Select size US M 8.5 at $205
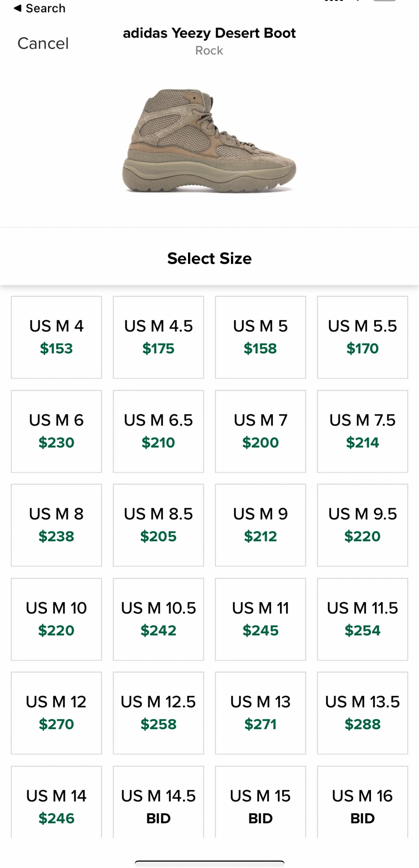 click(159, 525)
